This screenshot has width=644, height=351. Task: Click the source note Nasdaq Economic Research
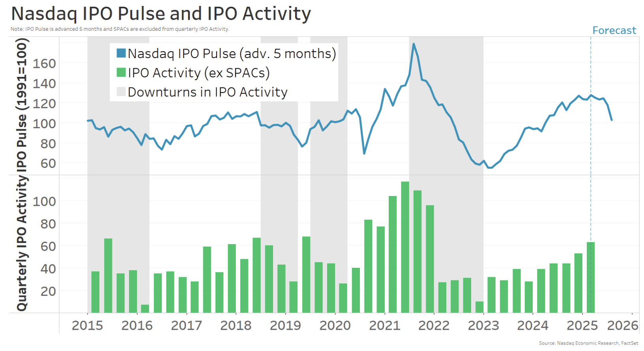tap(588, 343)
